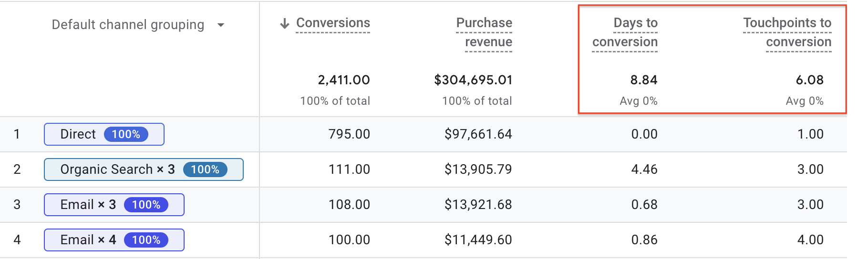Viewport: 868px width, 259px height.
Task: Click the descending sort arrow beside Conversions
Action: click(x=285, y=23)
